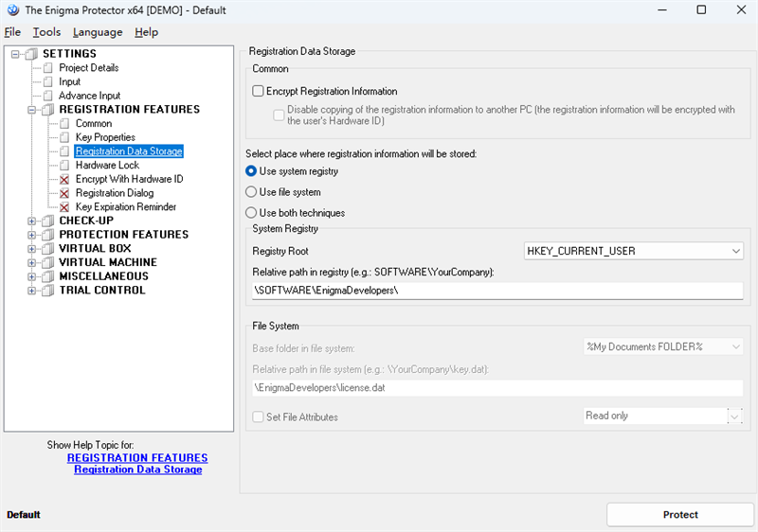Select the Input tree item
Image resolution: width=758 pixels, height=532 pixels.
point(69,81)
